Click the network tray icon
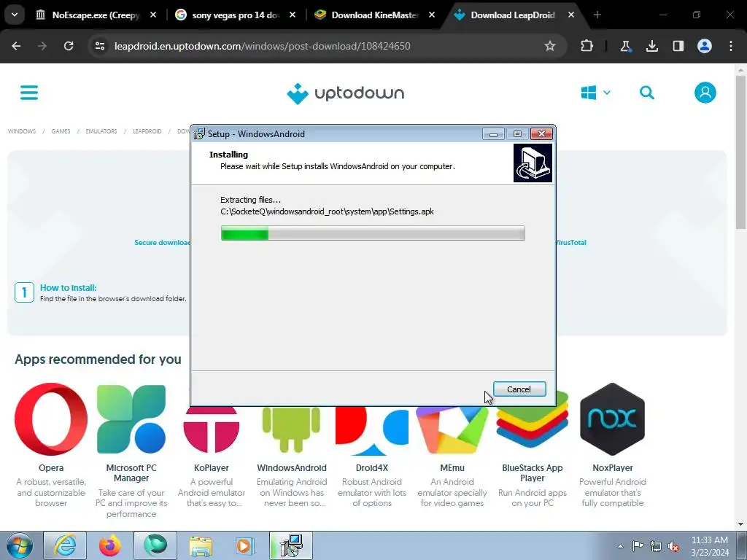 point(656,546)
